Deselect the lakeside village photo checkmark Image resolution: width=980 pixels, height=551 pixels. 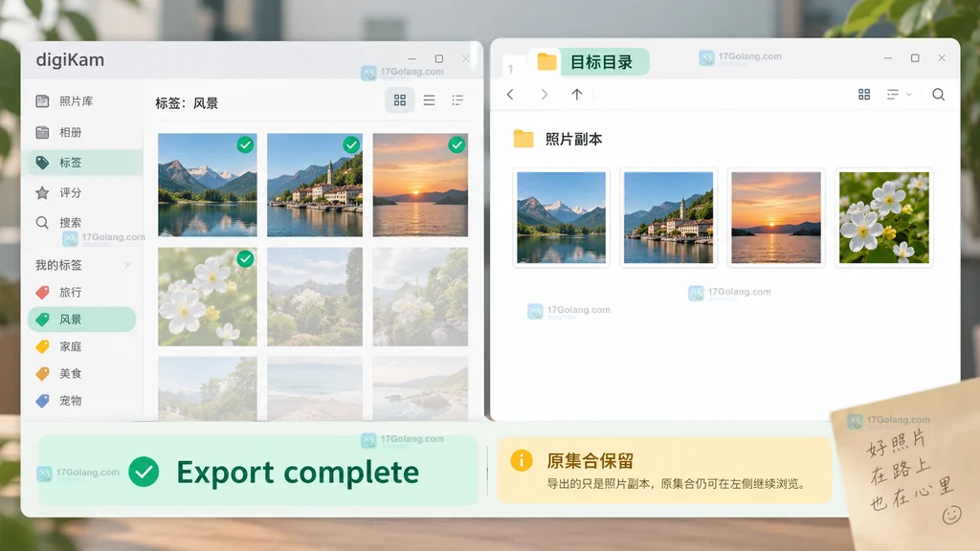coord(351,145)
